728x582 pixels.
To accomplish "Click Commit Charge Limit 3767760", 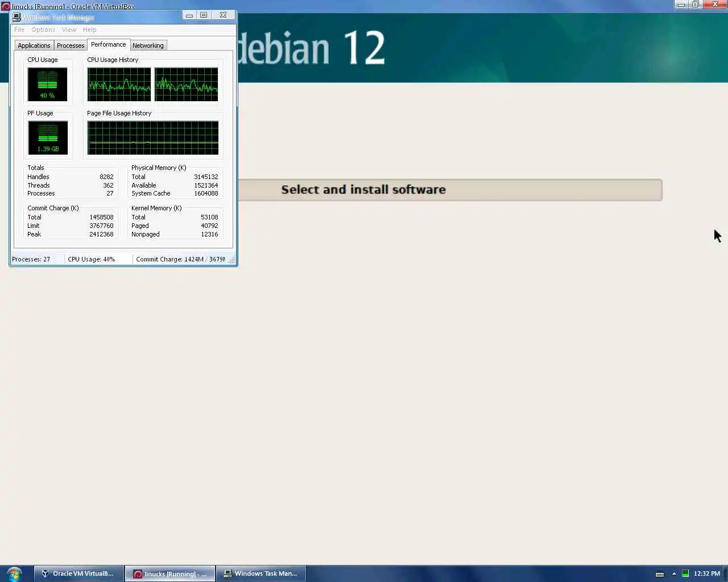I will (101, 226).
